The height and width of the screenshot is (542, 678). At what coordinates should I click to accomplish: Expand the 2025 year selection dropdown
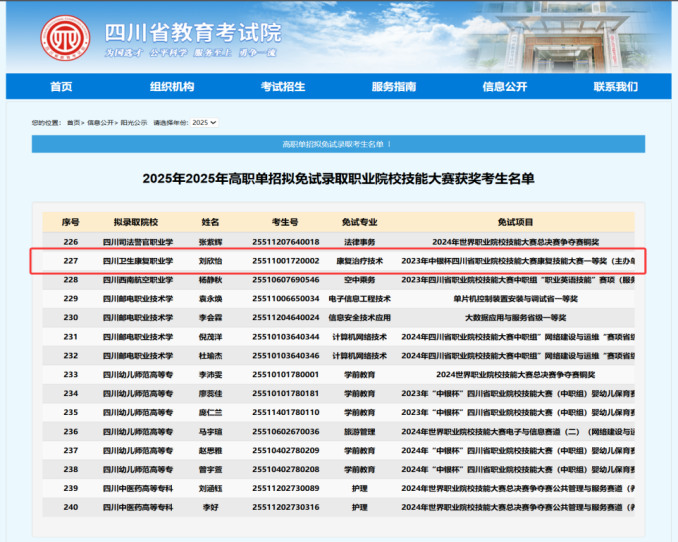pos(204,122)
